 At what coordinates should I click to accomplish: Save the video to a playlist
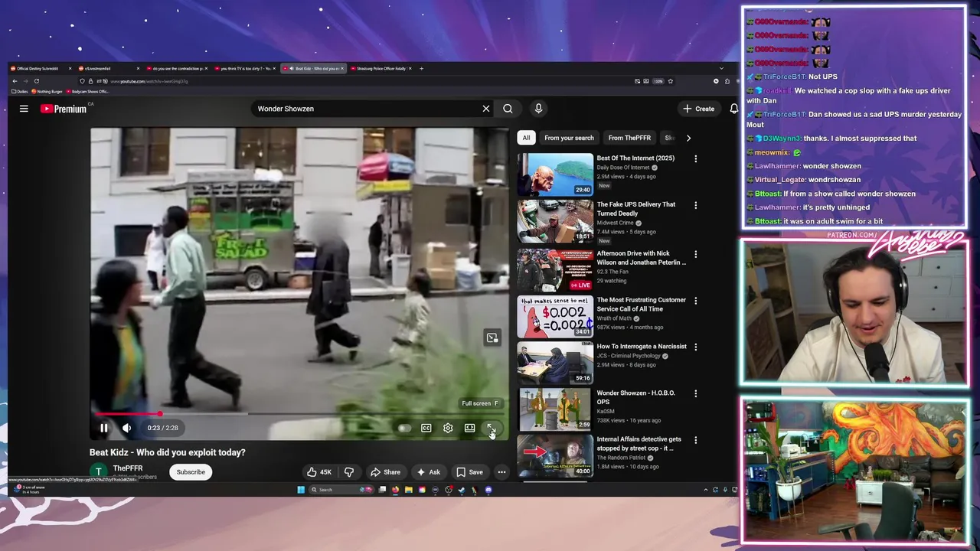pyautogui.click(x=469, y=472)
